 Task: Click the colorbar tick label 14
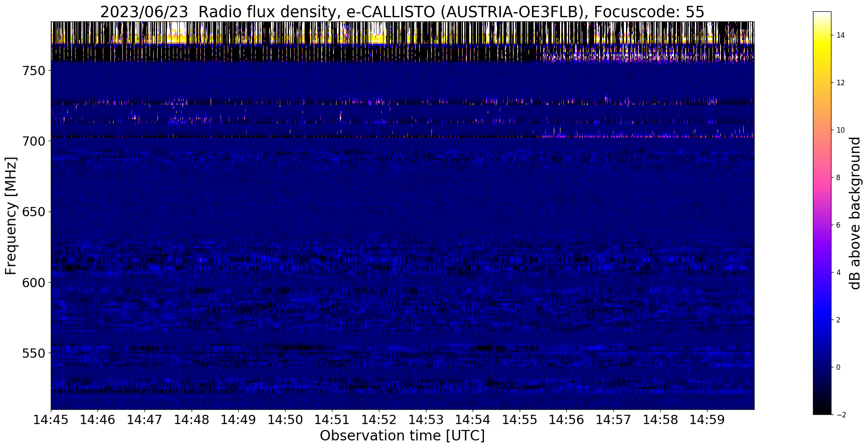click(841, 35)
